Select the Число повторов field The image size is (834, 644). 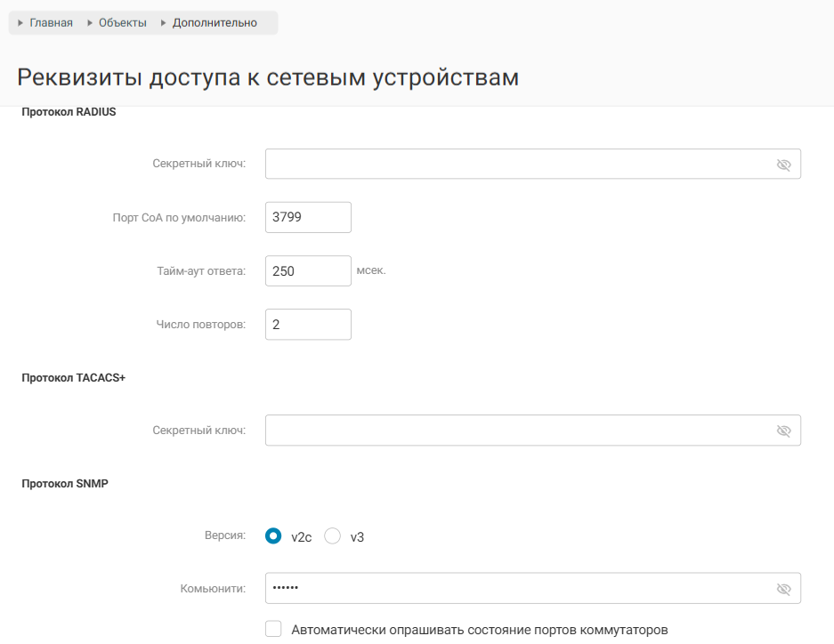308,325
